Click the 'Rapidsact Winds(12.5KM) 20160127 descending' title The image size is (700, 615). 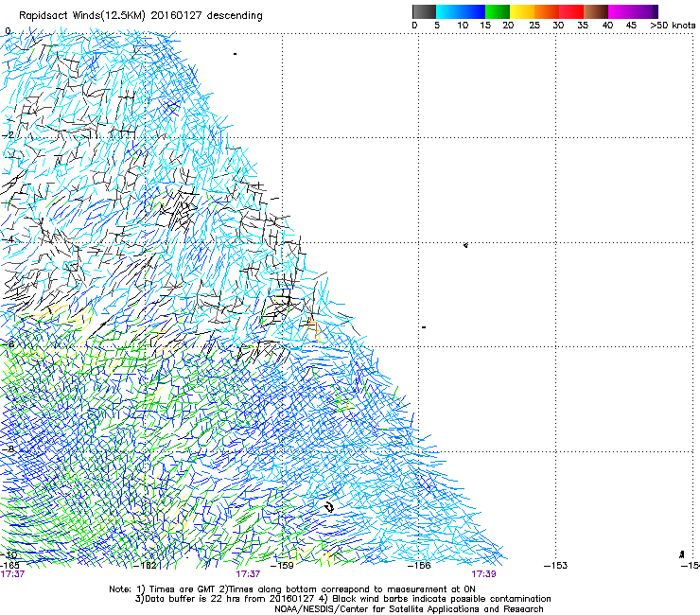(141, 16)
